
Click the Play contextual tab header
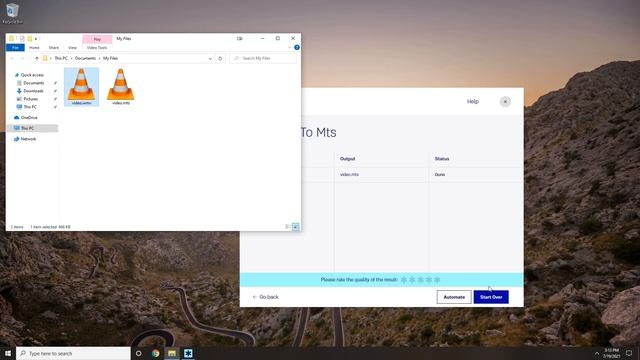pos(97,39)
